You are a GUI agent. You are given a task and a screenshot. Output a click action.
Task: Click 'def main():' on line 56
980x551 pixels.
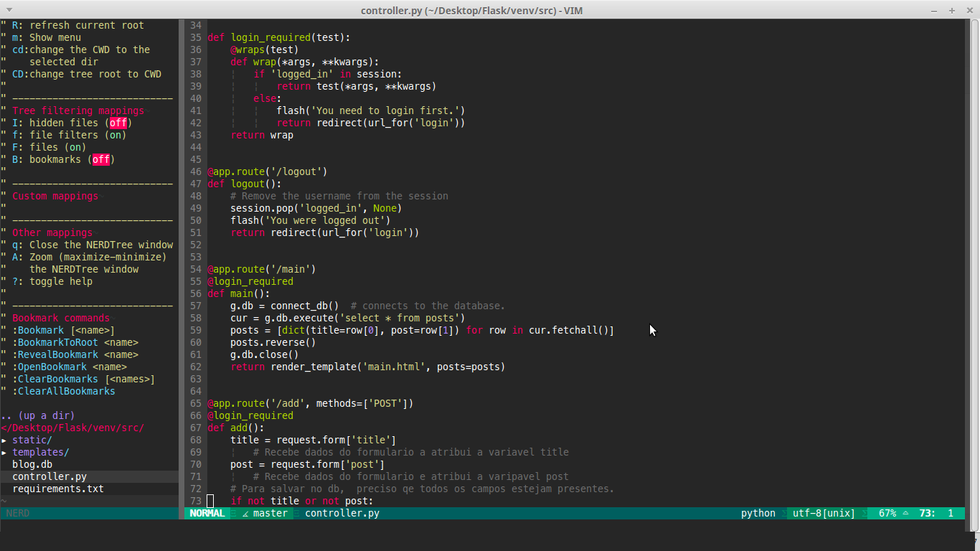coord(239,293)
